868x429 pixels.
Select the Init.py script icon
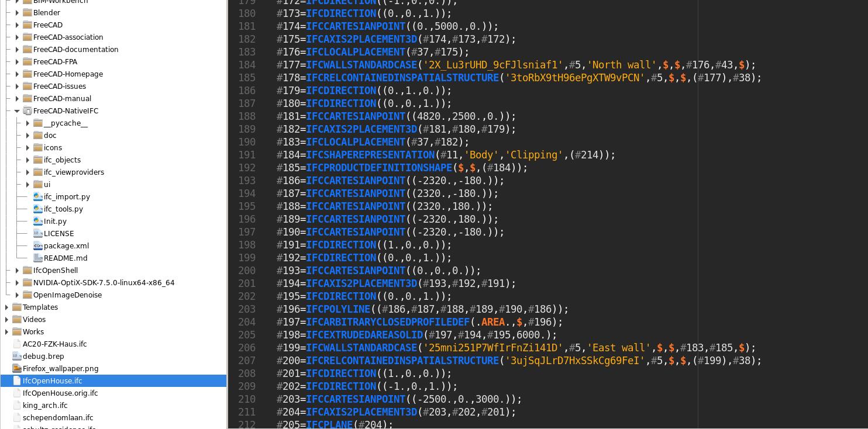(38, 222)
